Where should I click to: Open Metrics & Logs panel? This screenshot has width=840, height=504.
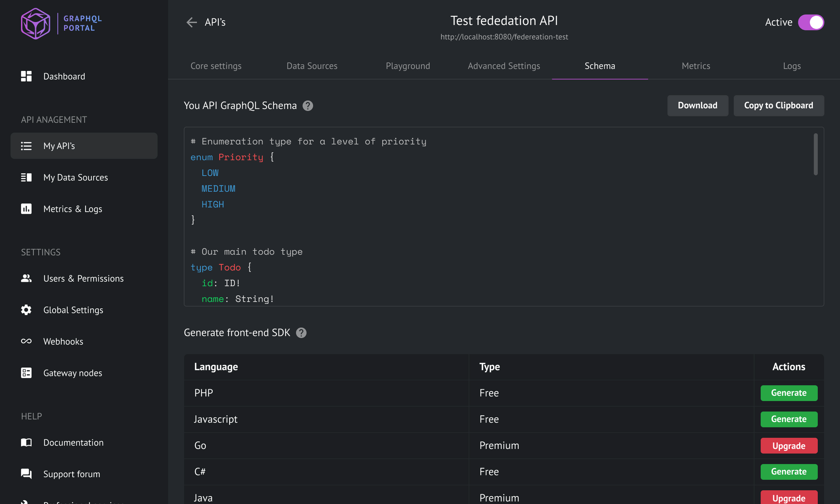coord(73,209)
